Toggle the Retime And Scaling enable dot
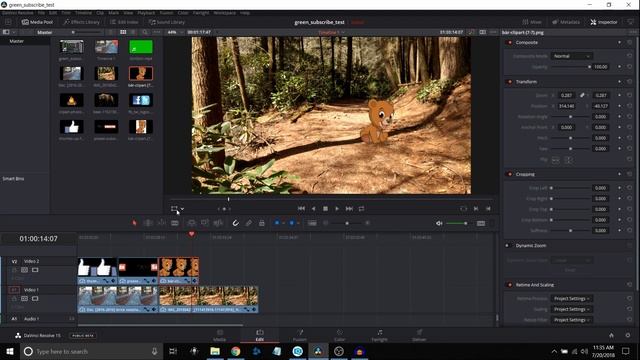Image resolution: width=640 pixels, height=360 pixels. [x=509, y=284]
